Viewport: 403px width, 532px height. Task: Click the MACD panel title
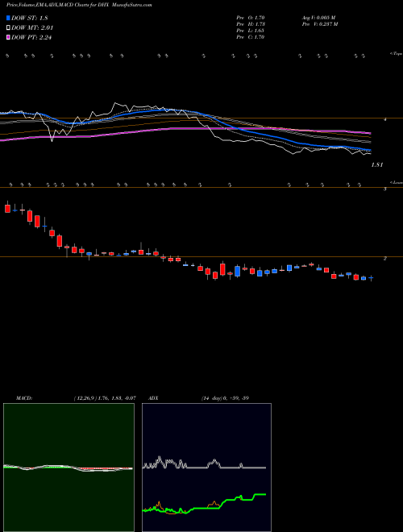pos(24,398)
